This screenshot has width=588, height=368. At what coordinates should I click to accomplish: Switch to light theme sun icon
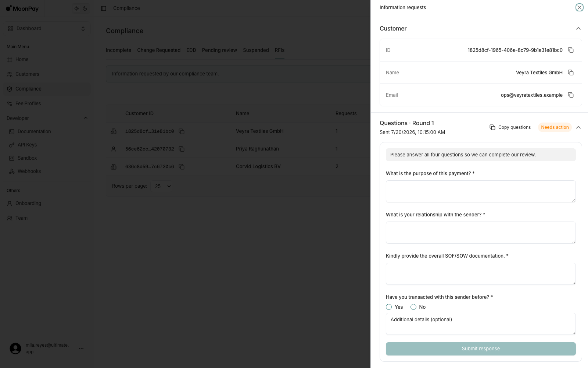pyautogui.click(x=77, y=8)
